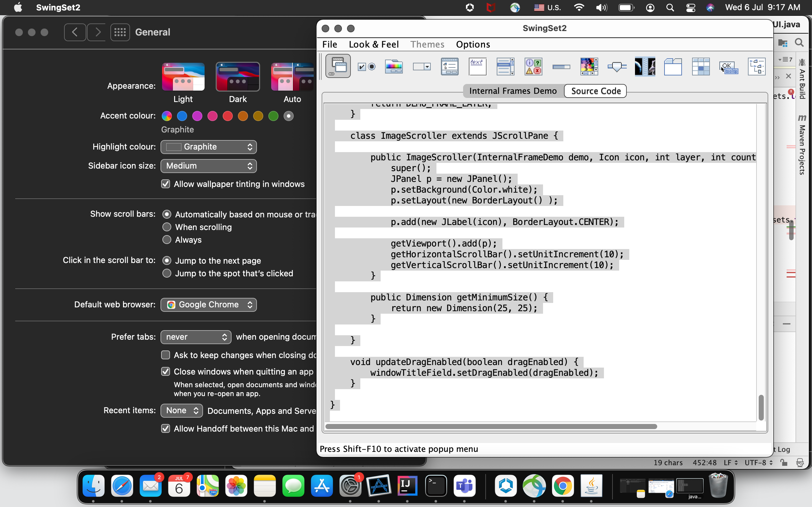Pick the green accent colour
The height and width of the screenshot is (507, 812).
pos(273,116)
